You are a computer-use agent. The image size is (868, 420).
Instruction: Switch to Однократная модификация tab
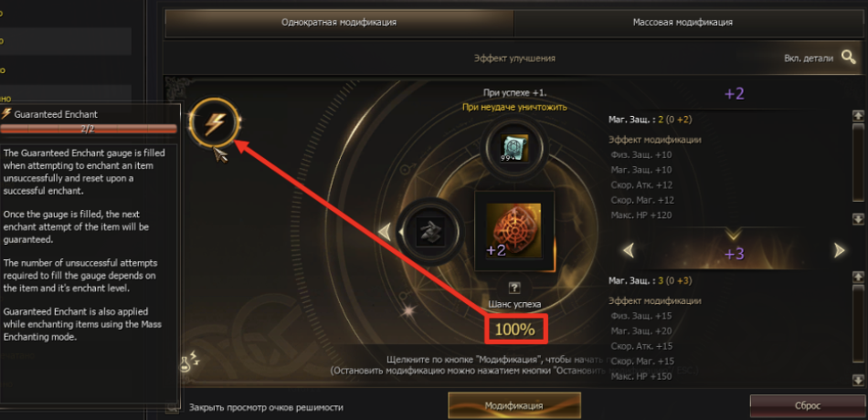point(339,23)
